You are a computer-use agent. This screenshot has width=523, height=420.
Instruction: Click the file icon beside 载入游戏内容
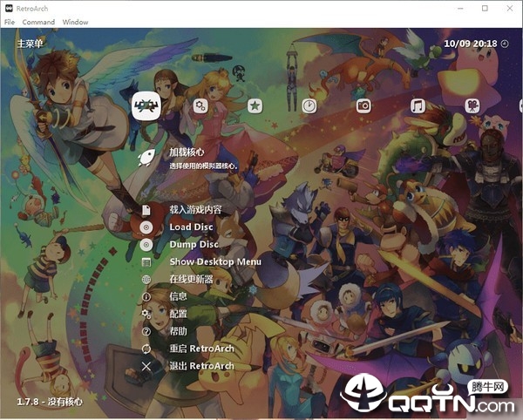pyautogui.click(x=146, y=210)
